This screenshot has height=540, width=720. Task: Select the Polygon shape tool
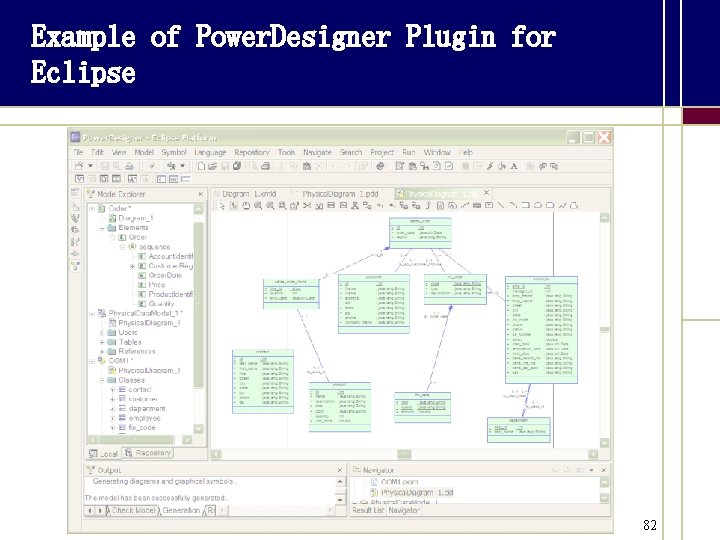[x=574, y=205]
